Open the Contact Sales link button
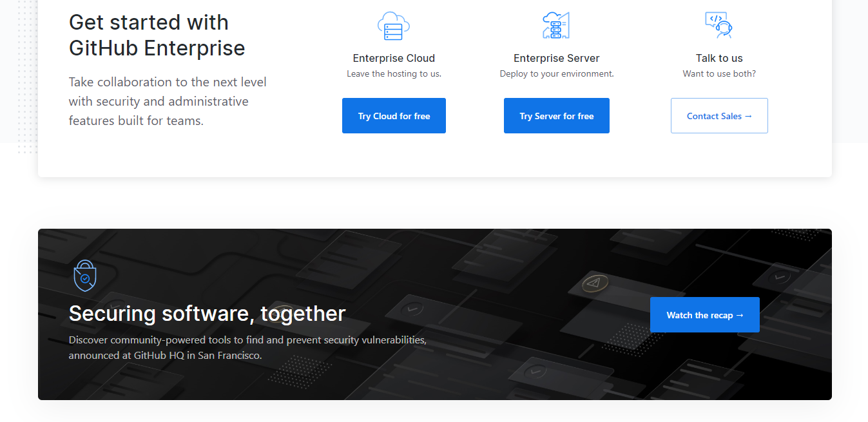Image resolution: width=868 pixels, height=422 pixels. (719, 116)
